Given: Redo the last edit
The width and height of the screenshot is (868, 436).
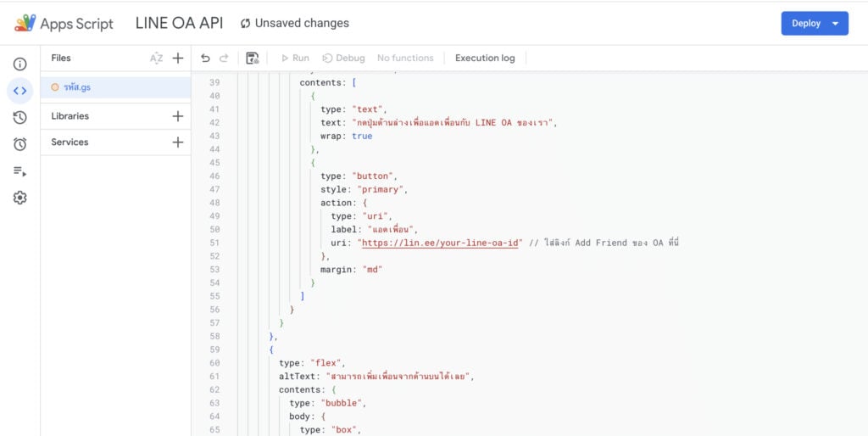Looking at the screenshot, I should click(x=224, y=59).
